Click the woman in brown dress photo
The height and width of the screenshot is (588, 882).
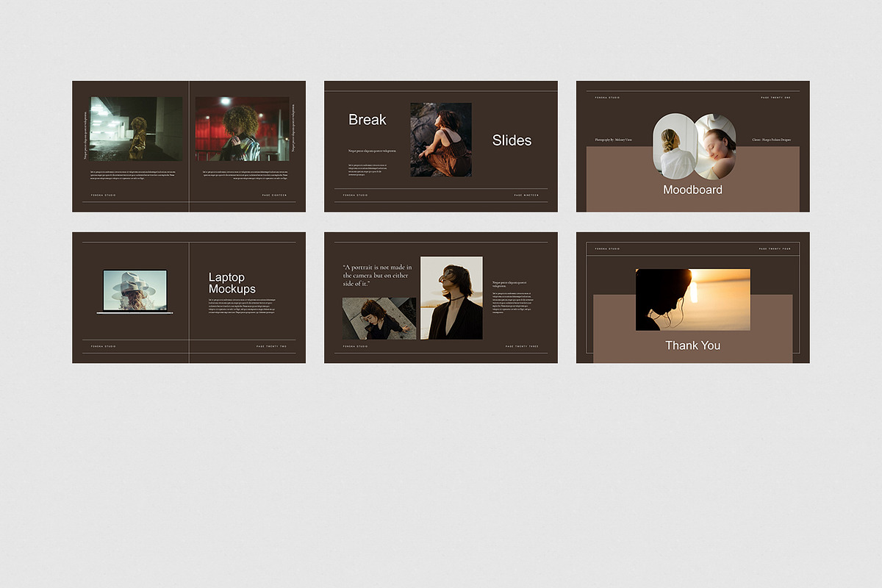pyautogui.click(x=441, y=140)
